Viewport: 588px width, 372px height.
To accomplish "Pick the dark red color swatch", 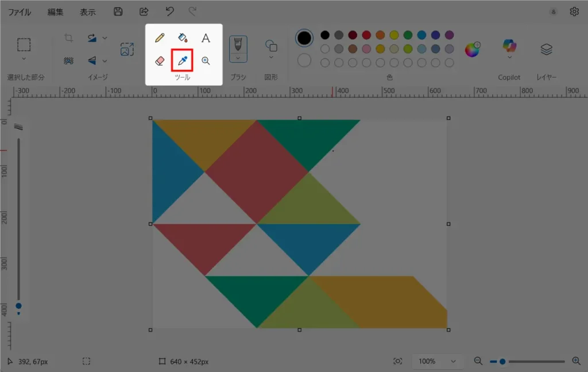I will [x=353, y=35].
